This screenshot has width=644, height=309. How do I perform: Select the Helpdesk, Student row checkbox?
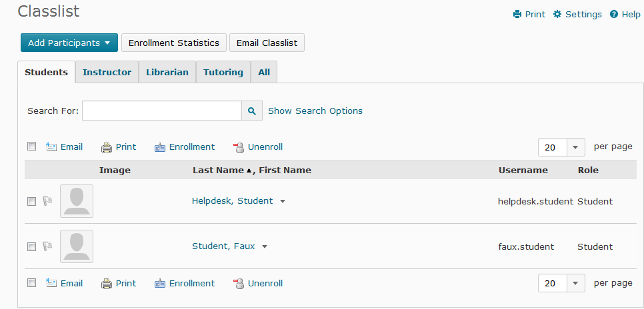pyautogui.click(x=31, y=201)
